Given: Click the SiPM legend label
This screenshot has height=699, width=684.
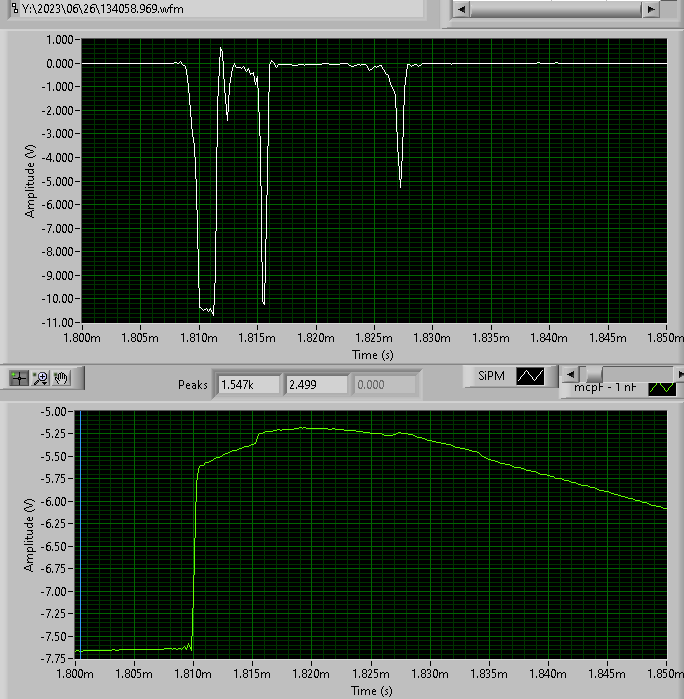Looking at the screenshot, I should [x=491, y=376].
